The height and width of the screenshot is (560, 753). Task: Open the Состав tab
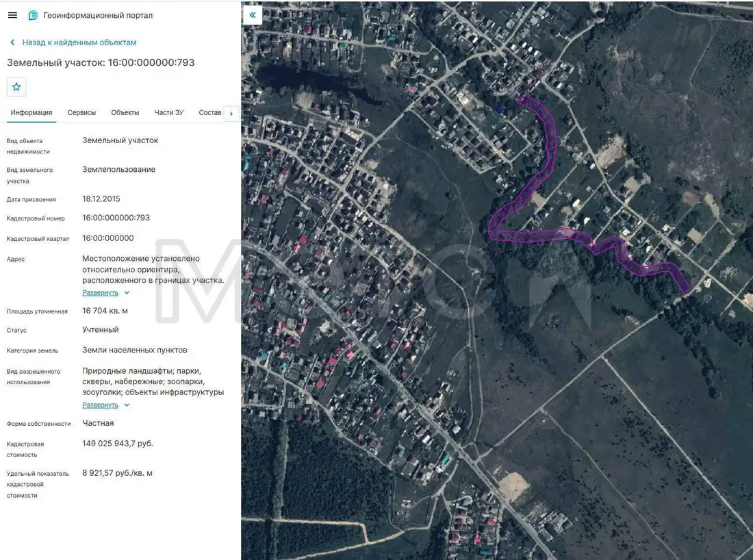pos(210,112)
